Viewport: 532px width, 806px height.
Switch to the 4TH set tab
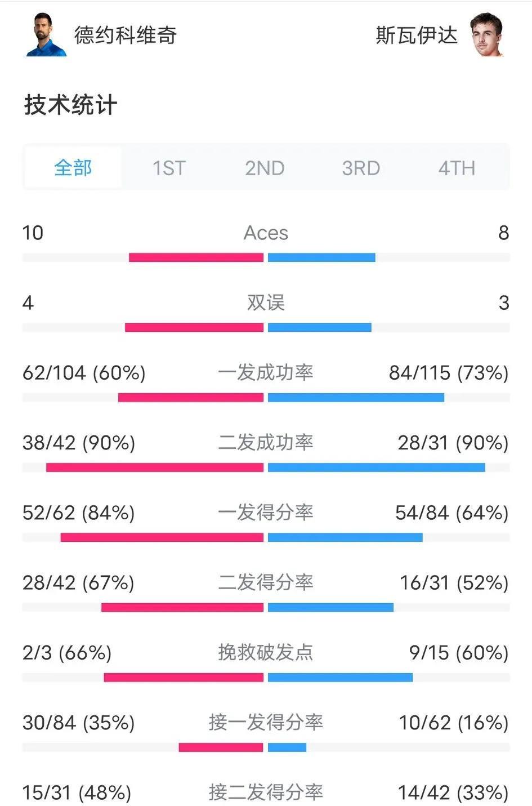(x=457, y=168)
